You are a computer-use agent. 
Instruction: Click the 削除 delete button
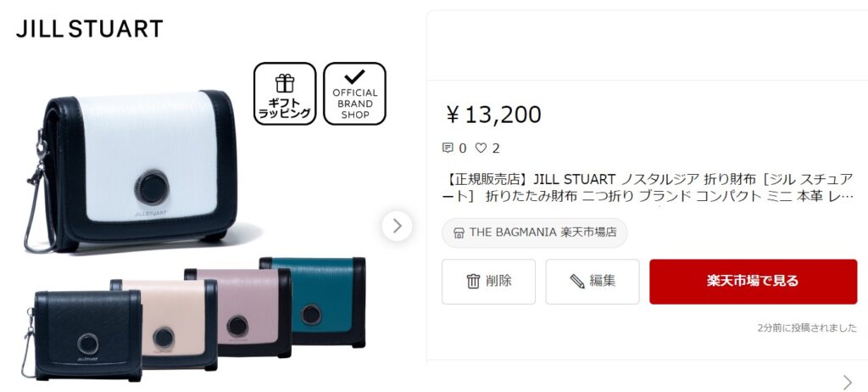pos(489,281)
